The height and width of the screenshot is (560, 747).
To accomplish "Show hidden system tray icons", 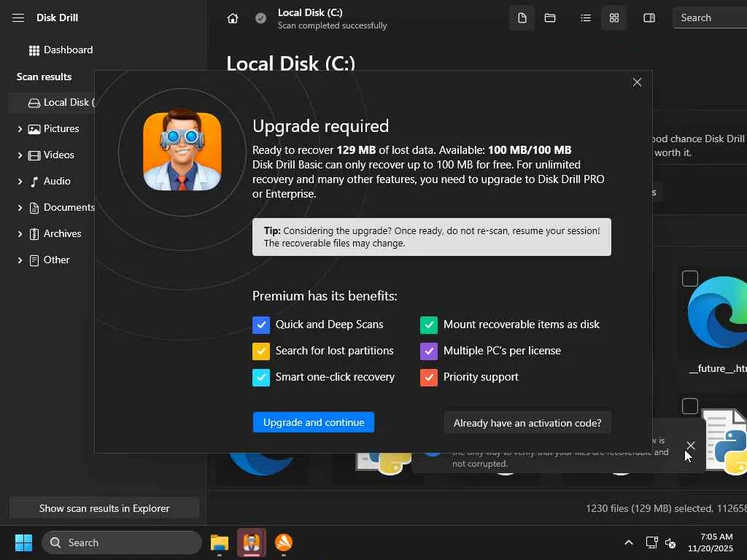I will (629, 542).
